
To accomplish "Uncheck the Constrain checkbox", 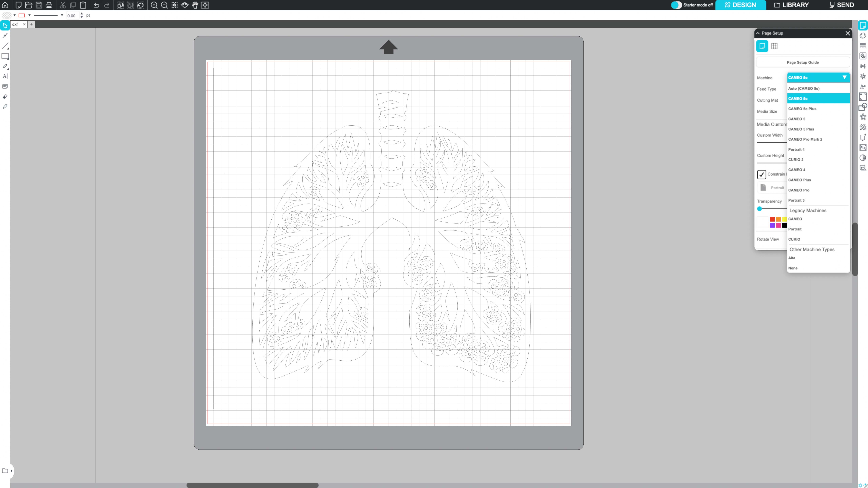I will point(762,175).
